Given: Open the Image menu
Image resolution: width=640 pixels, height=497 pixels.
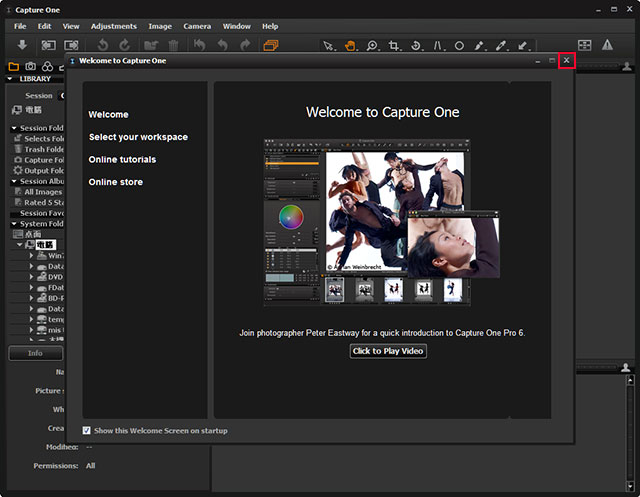Looking at the screenshot, I should click(160, 26).
